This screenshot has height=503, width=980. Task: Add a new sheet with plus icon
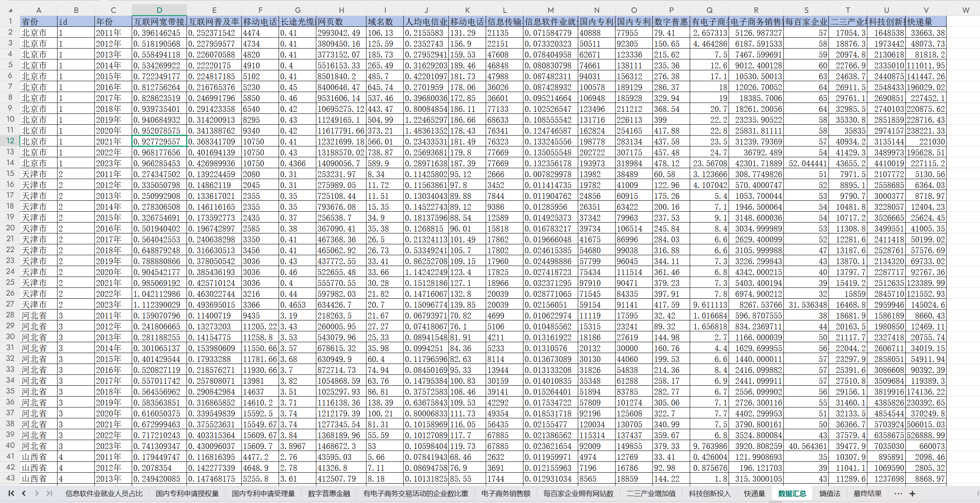coord(912,494)
